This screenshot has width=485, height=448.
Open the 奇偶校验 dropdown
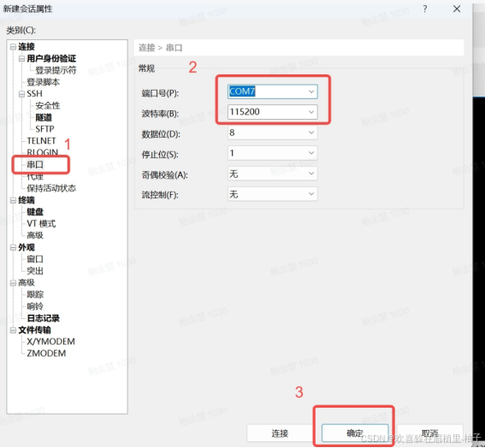point(311,174)
